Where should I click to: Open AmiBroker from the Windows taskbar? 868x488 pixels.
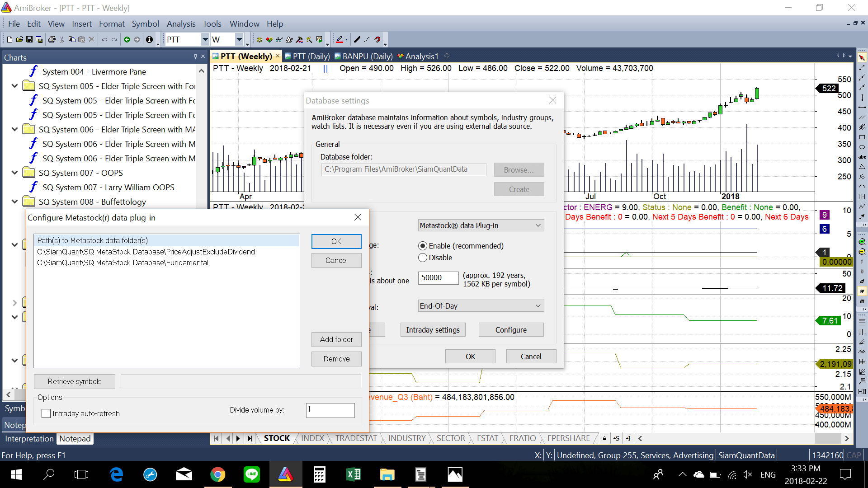[285, 474]
